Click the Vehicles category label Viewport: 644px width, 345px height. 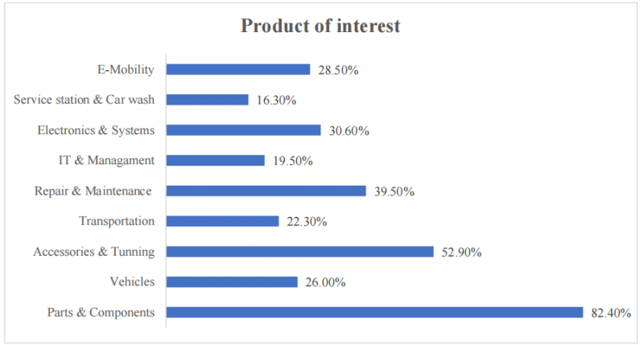pos(132,281)
